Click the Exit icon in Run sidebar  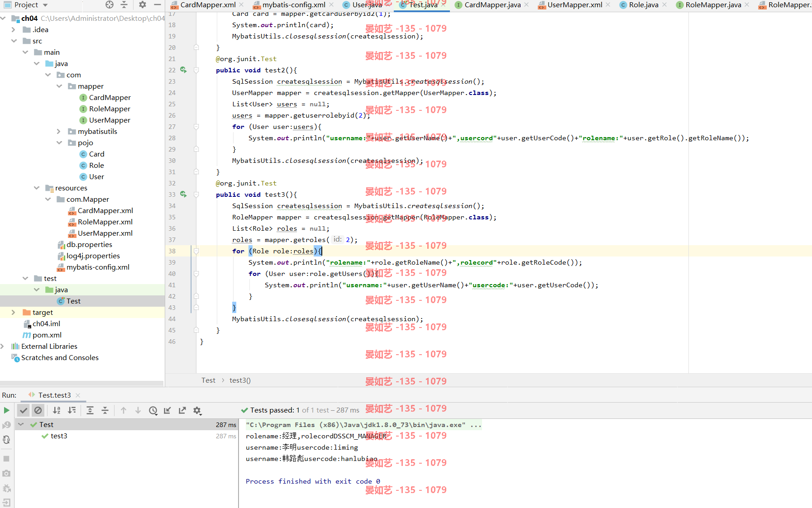[x=6, y=503]
